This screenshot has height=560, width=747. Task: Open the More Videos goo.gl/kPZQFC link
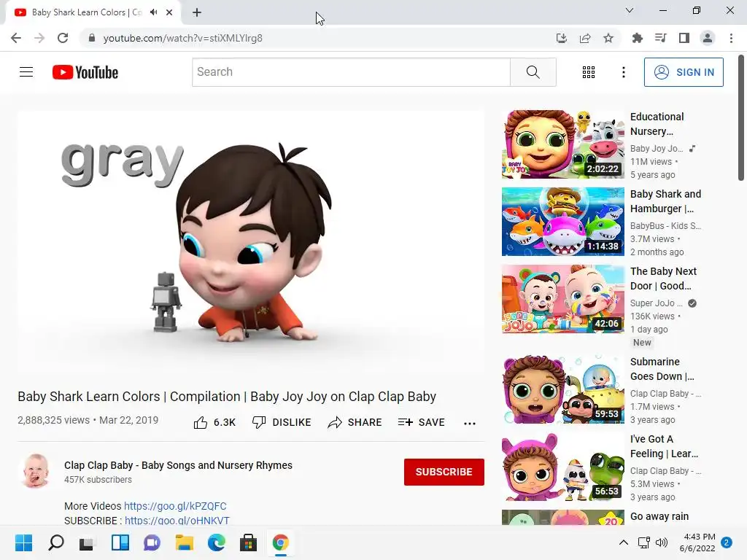(x=175, y=506)
